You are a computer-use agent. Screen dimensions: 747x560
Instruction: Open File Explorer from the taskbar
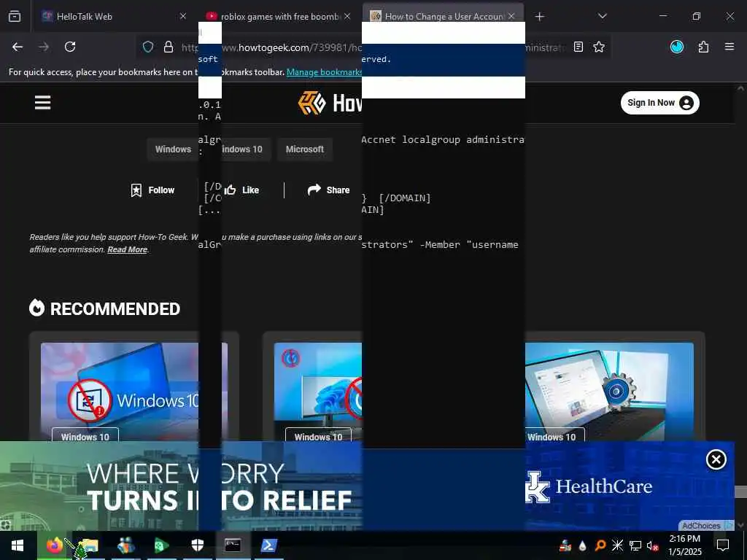pos(90,545)
